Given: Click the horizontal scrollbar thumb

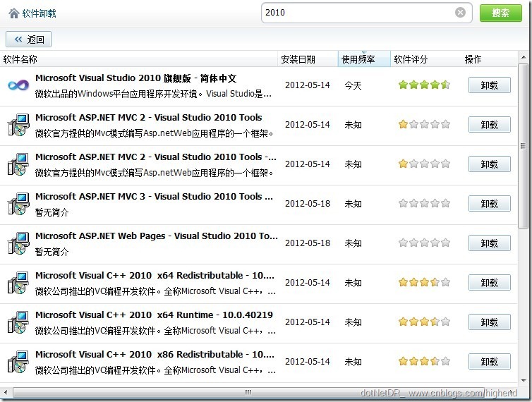Looking at the screenshot, I should pos(248,393).
